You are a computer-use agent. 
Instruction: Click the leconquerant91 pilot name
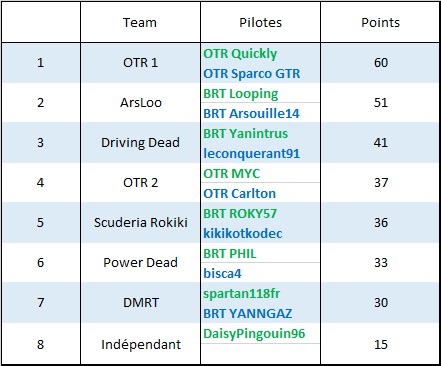pyautogui.click(x=252, y=154)
